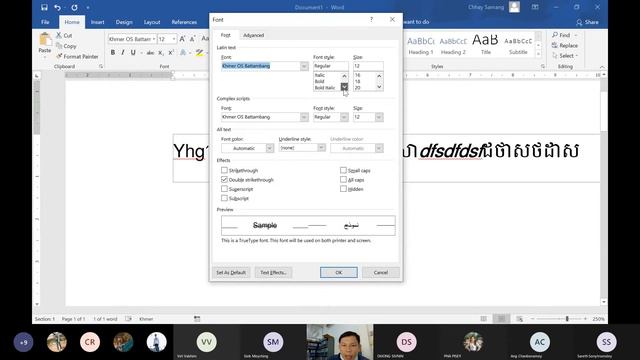Switch to the Design ribbon tab
The width and height of the screenshot is (640, 360).
124,22
